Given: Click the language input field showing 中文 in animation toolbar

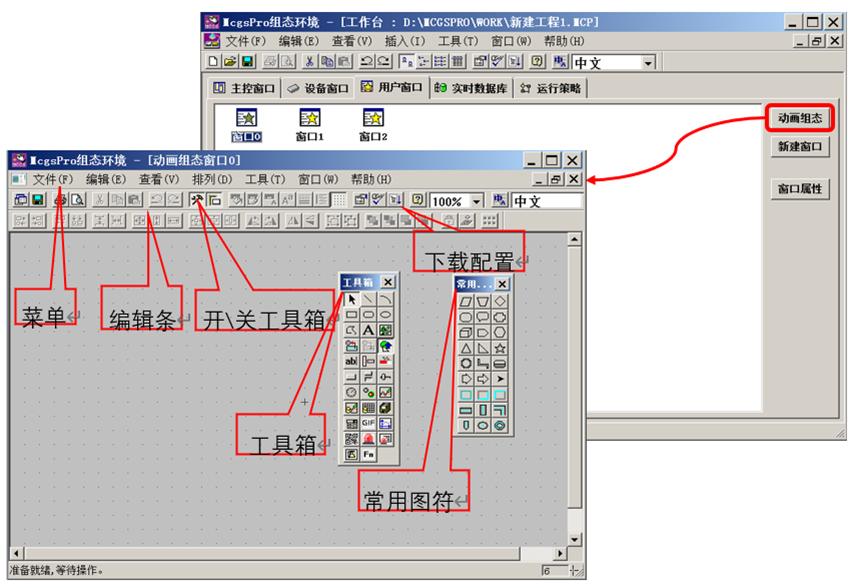Looking at the screenshot, I should 546,201.
